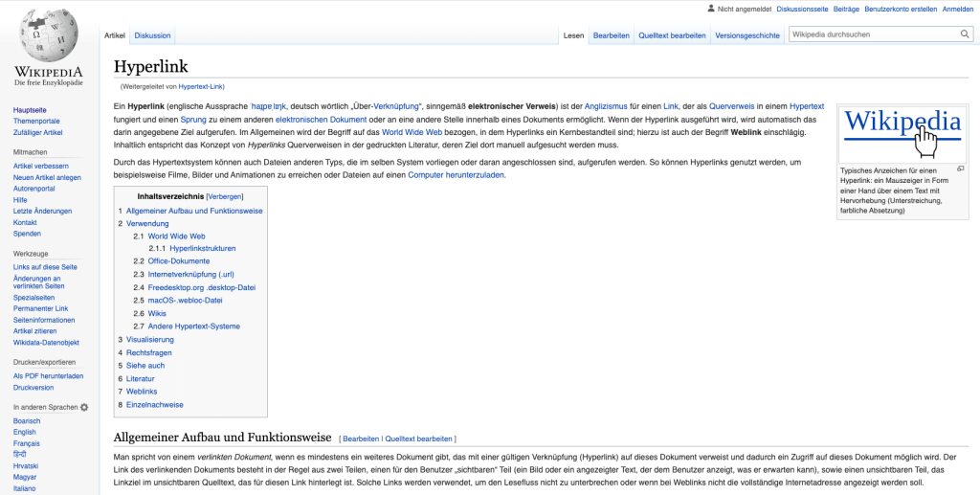Click the Wikipedia globe logo
This screenshot has width=980, height=495.
(x=48, y=38)
